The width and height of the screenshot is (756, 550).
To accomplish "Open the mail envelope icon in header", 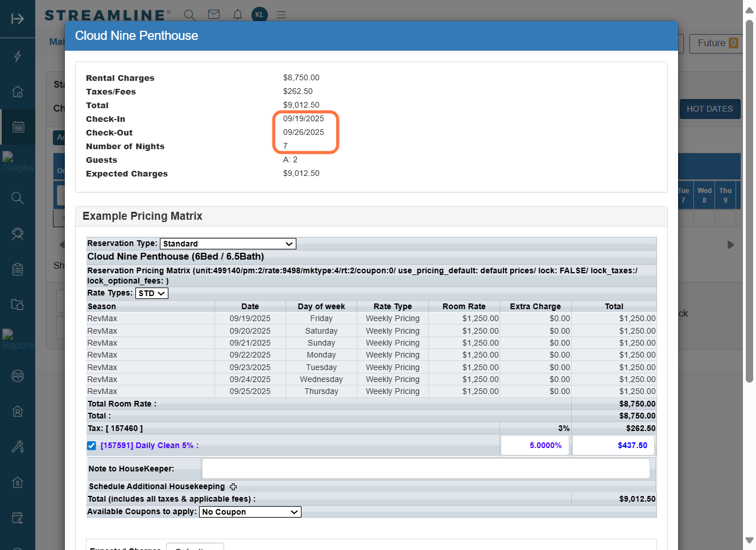I will tap(214, 14).
